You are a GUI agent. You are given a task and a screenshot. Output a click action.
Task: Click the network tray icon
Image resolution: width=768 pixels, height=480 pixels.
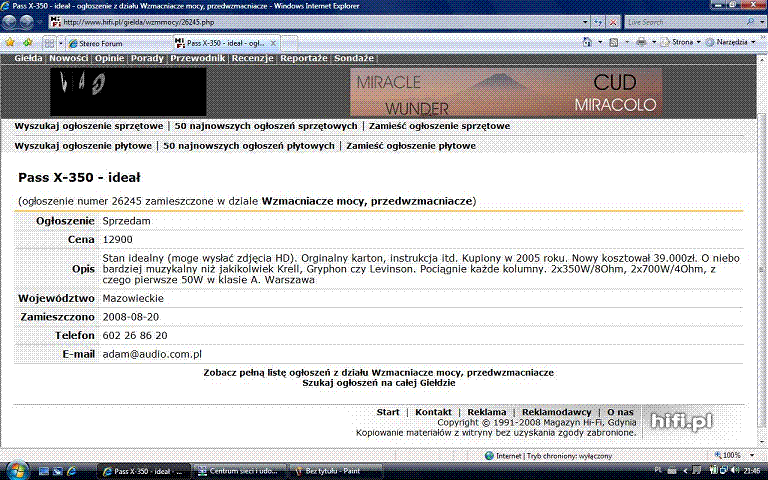[723, 471]
